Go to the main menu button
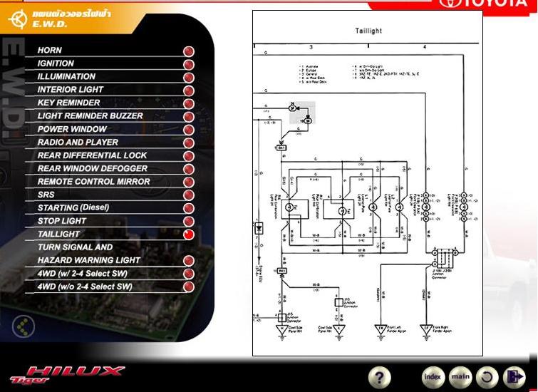The height and width of the screenshot is (392, 538). [460, 376]
